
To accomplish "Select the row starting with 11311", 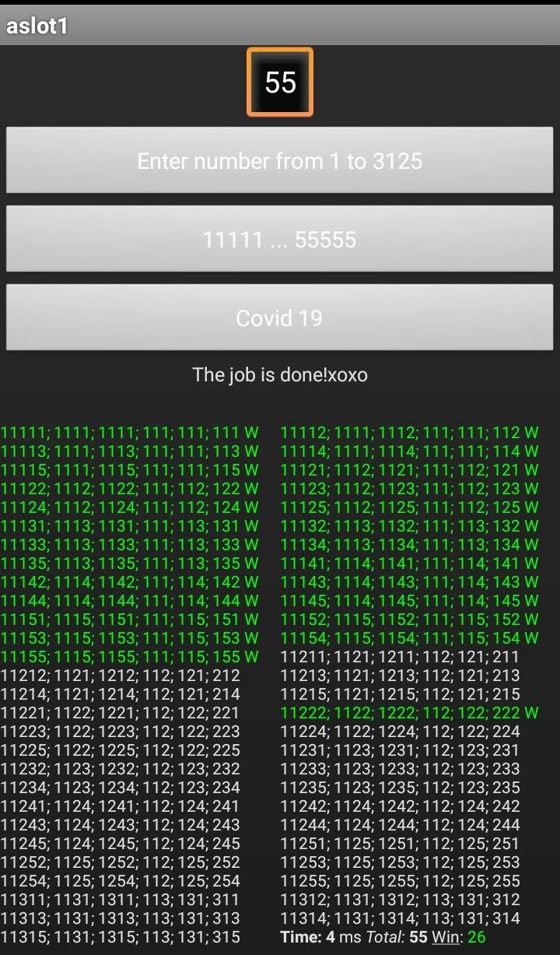I will click(121, 899).
